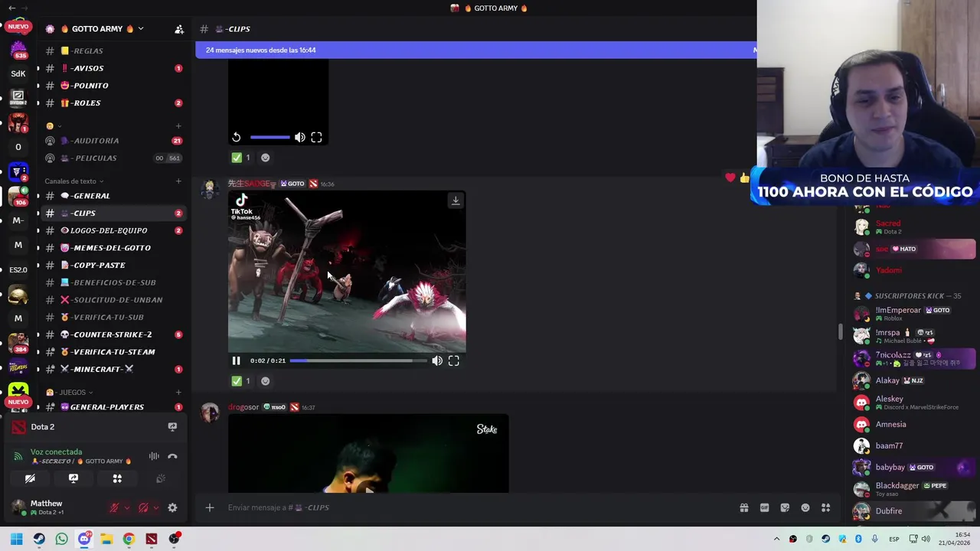
Task: Add a reaction under the upper black video
Action: 266,157
